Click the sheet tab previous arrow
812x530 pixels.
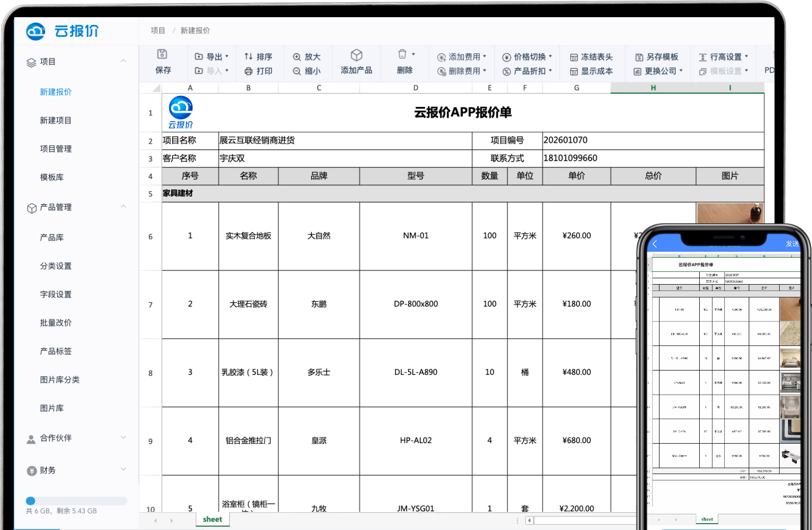pyautogui.click(x=155, y=520)
